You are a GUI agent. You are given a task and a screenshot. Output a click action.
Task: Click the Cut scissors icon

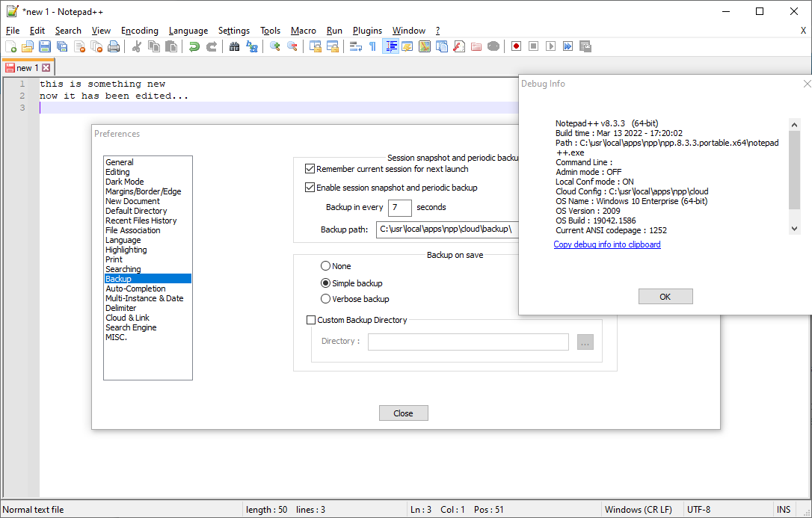[136, 46]
